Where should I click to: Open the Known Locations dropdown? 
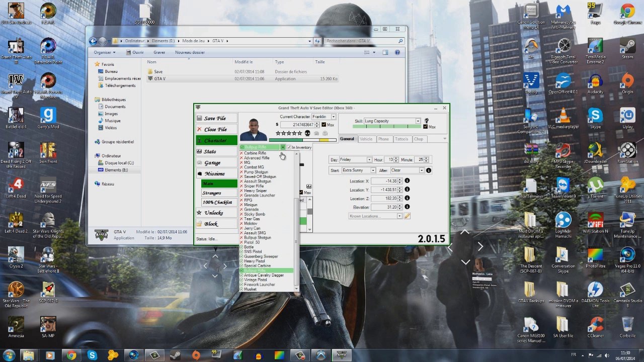point(375,216)
